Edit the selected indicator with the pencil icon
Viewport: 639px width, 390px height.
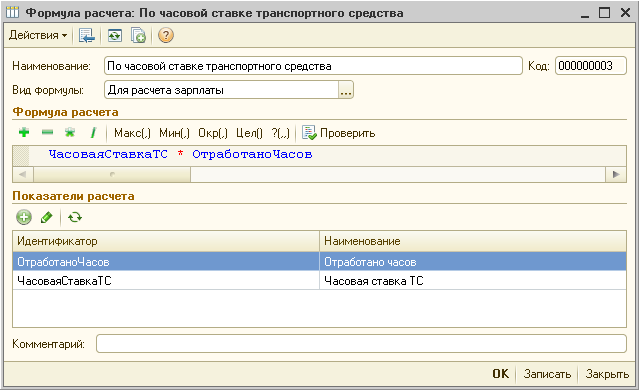47,217
